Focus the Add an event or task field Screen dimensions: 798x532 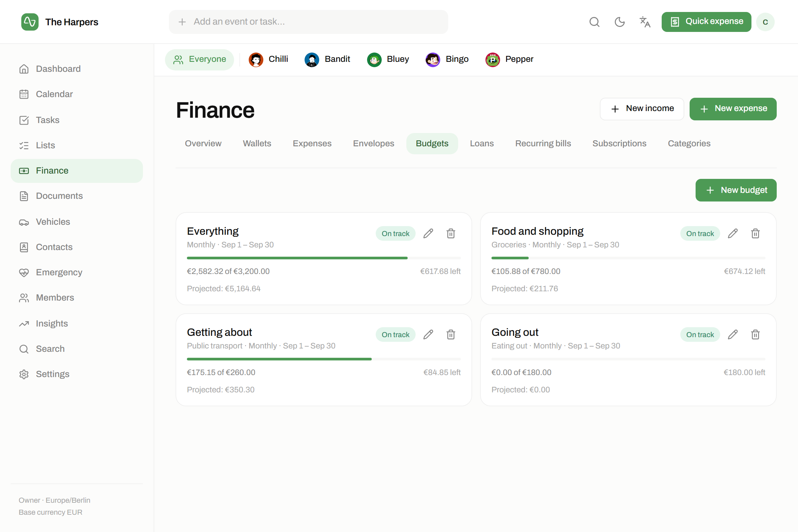click(308, 22)
